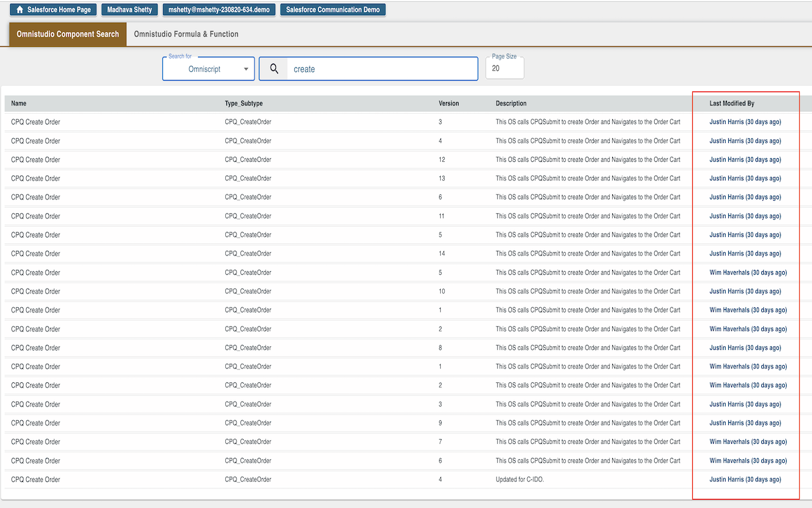The image size is (812, 508).
Task: Open the CPQ Create Order version 14 row
Action: point(36,254)
